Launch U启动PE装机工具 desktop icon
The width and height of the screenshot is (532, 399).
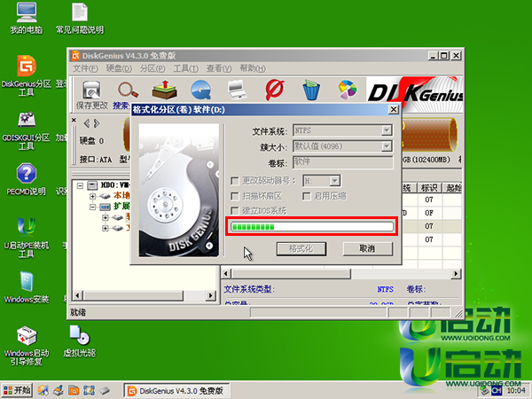tap(27, 238)
